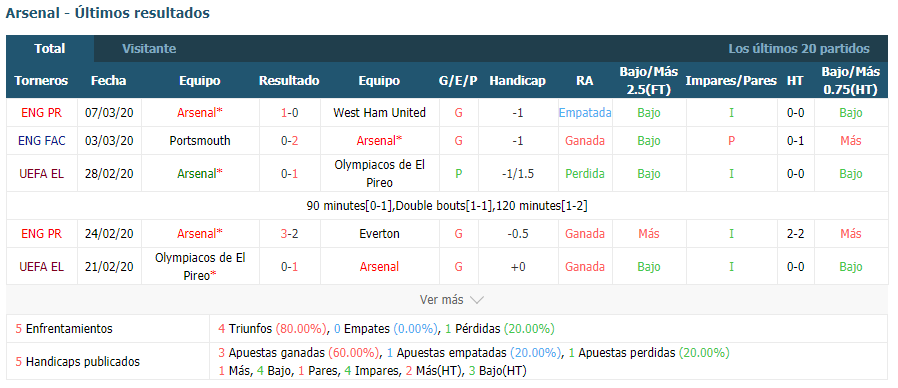Screen dimensions: 898x388
Task: Open UEFA EL tournament on 28/02/20 row
Action: coord(41,173)
